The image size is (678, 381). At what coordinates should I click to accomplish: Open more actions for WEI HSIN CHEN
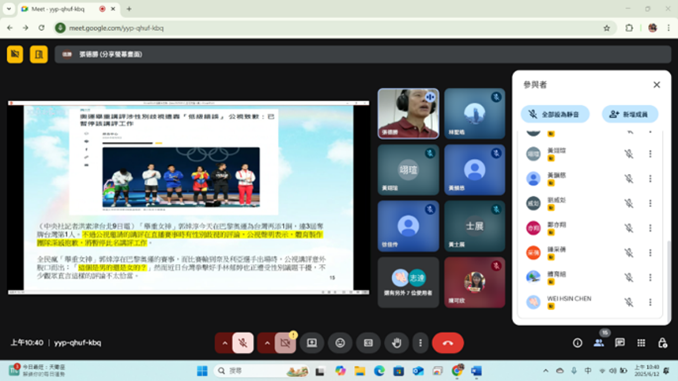(x=650, y=302)
